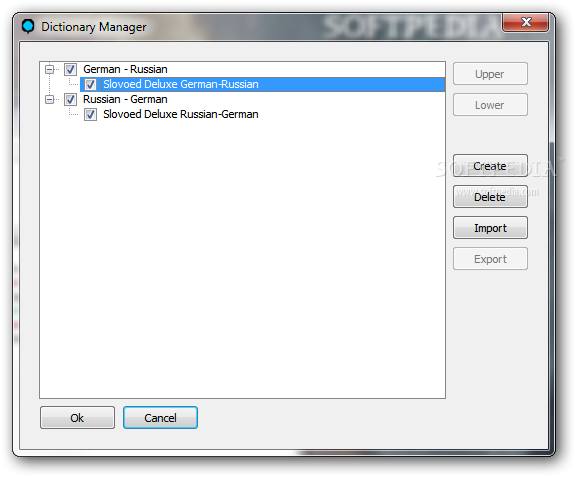Screen dimensions: 578x477
Task: Uncheck the German - Russian group checkbox
Action: 70,69
